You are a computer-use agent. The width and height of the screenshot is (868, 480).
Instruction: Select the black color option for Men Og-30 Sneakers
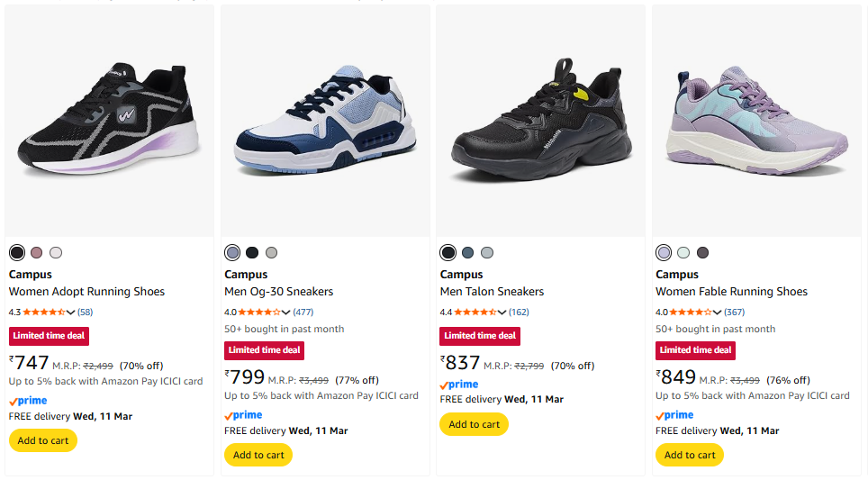coord(252,253)
